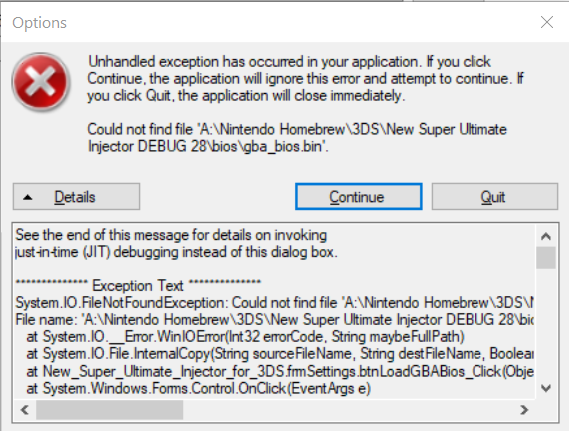Click the horizontal scrollbar thumb
569x431 pixels.
[x=109, y=410]
